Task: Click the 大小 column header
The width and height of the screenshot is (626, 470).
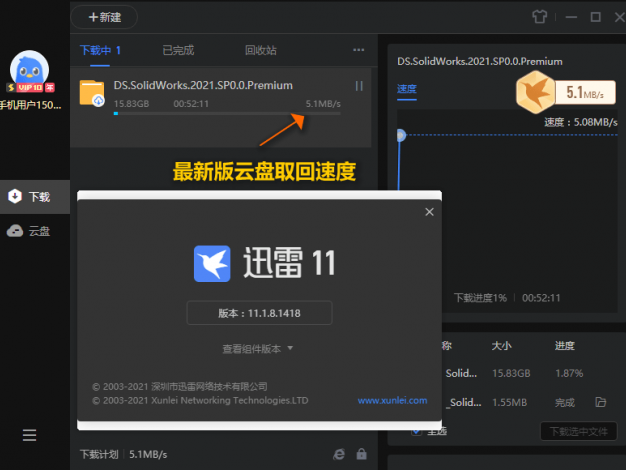Action: click(x=501, y=345)
